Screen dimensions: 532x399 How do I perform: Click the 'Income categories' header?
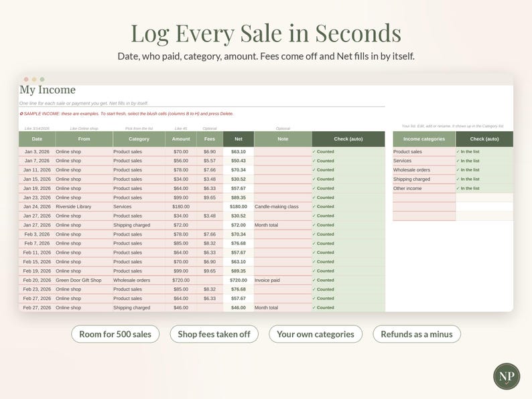click(424, 139)
